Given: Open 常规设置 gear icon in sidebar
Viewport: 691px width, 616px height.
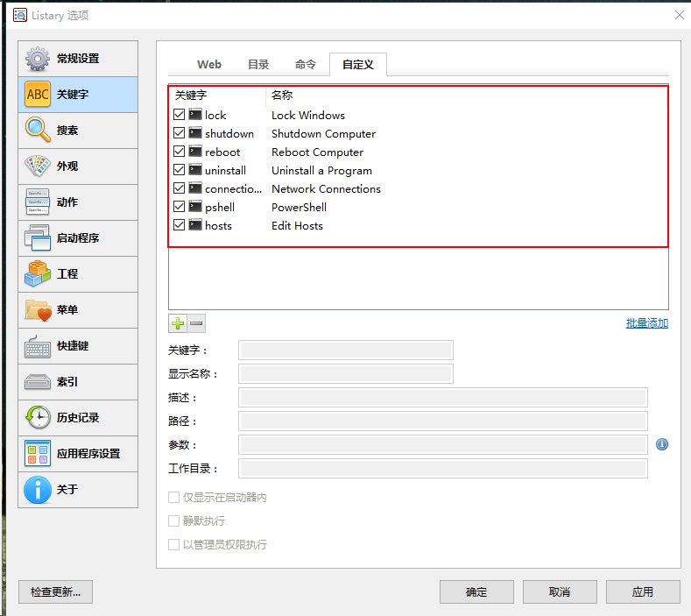Looking at the screenshot, I should pos(38,59).
